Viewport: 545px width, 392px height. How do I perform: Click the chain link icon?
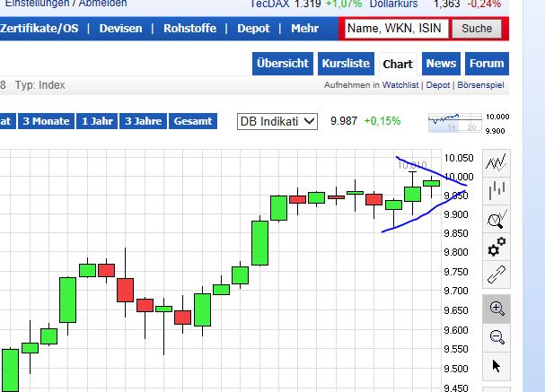point(497,274)
